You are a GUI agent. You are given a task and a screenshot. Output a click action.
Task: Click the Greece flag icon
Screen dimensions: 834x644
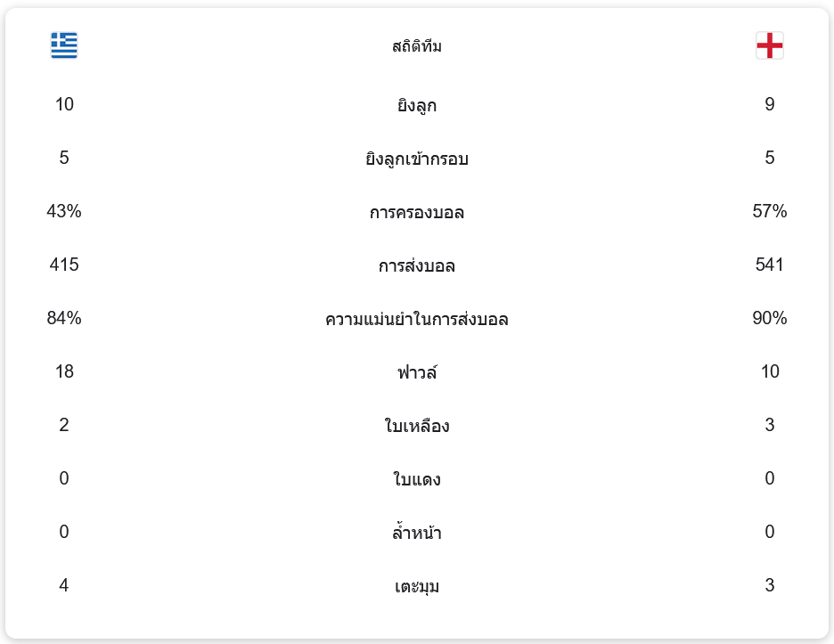[64, 45]
